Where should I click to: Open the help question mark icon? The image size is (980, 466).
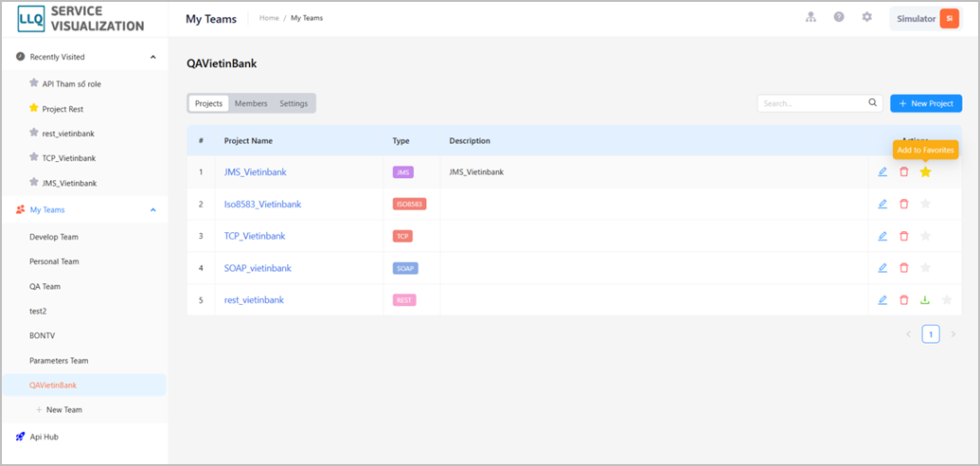click(x=839, y=17)
